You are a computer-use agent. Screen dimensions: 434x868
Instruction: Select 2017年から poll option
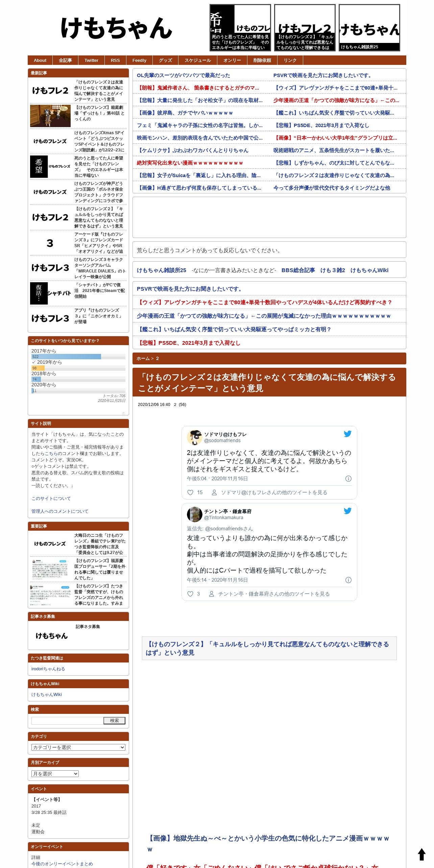(44, 351)
